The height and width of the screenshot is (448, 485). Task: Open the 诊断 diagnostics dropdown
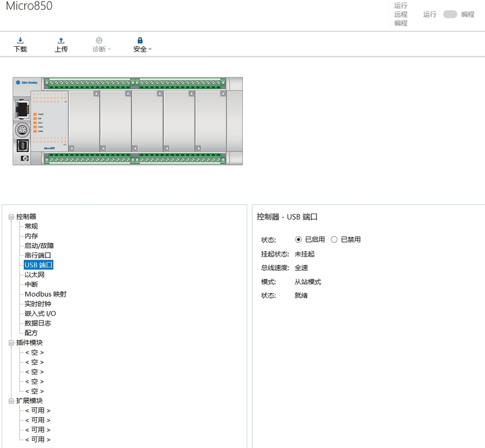click(x=101, y=45)
